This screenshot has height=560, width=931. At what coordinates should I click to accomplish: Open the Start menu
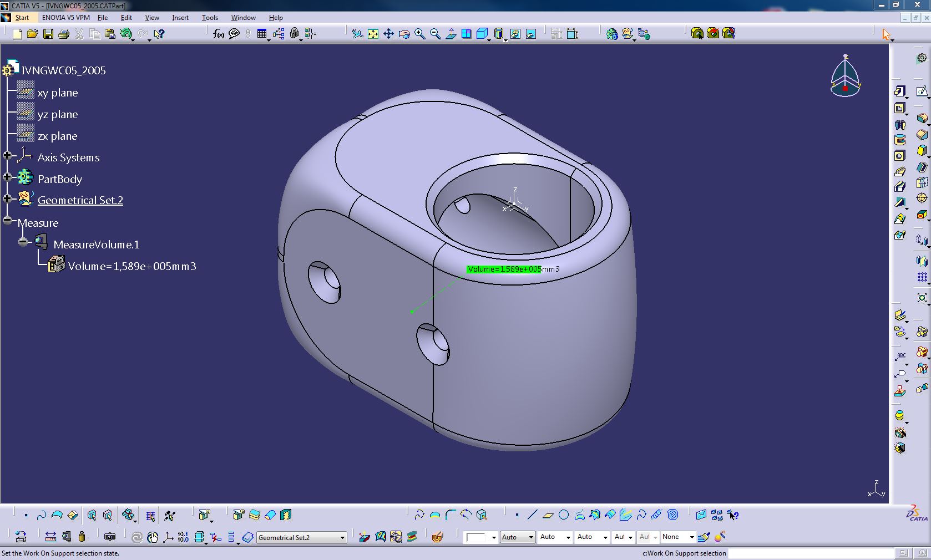(22, 18)
